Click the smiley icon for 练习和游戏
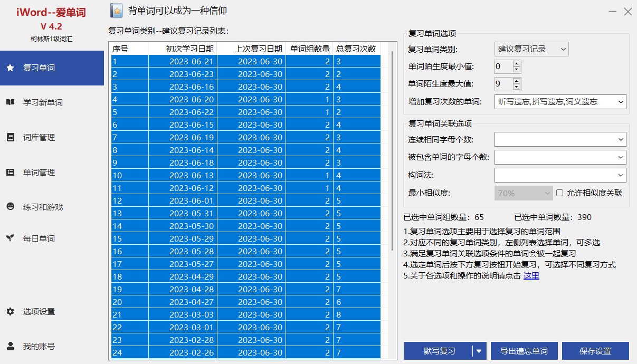This screenshot has width=637, height=364. [10, 207]
